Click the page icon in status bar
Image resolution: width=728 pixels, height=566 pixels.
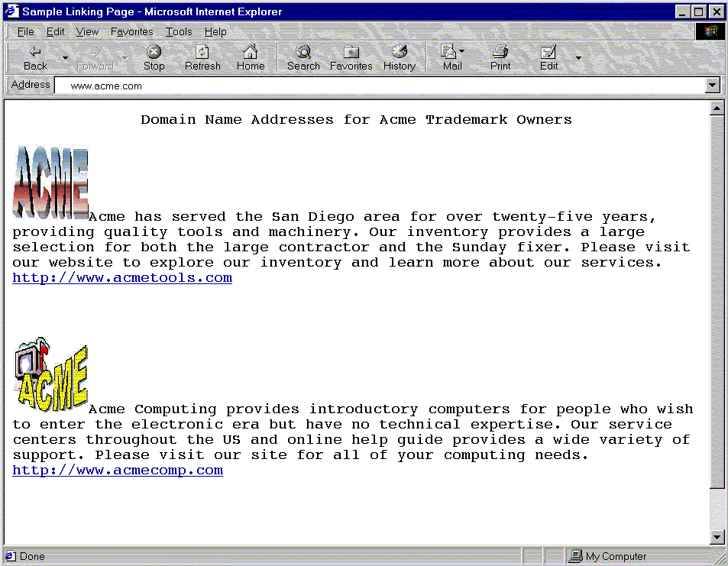[x=10, y=556]
